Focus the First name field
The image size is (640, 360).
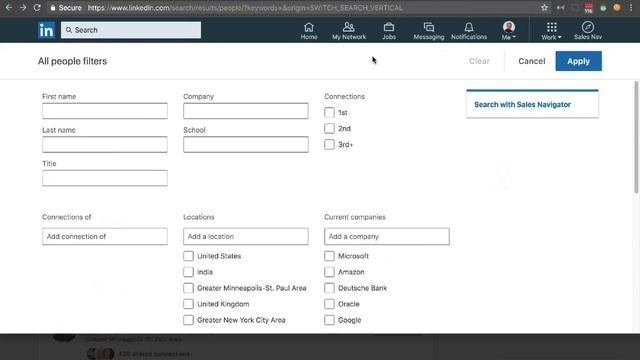click(105, 111)
